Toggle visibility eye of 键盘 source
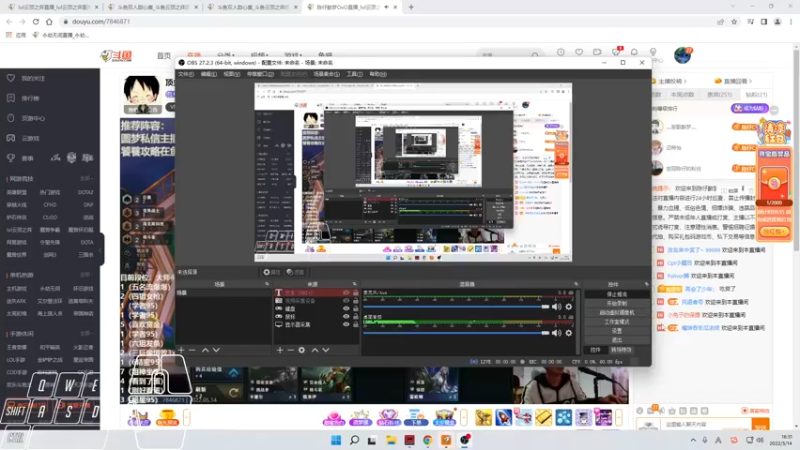This screenshot has height=450, width=800. coord(346,309)
